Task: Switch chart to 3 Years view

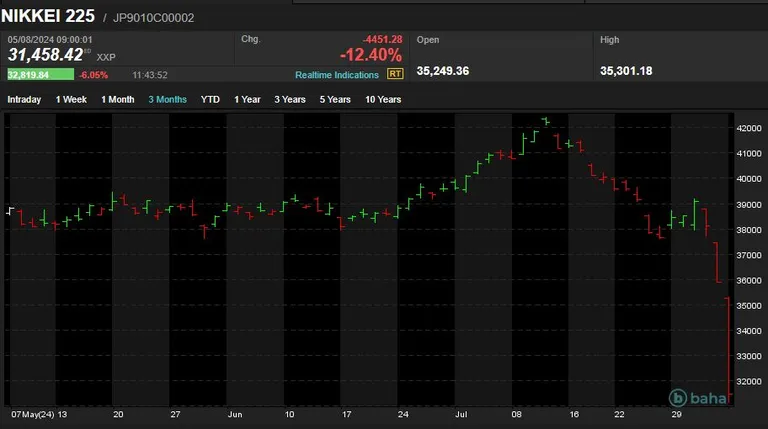Action: [290, 99]
